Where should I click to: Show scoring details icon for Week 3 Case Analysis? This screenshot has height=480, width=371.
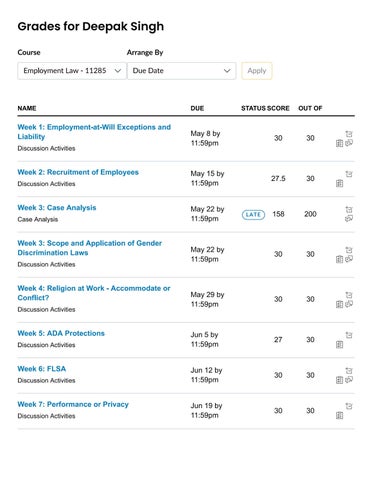click(x=349, y=209)
